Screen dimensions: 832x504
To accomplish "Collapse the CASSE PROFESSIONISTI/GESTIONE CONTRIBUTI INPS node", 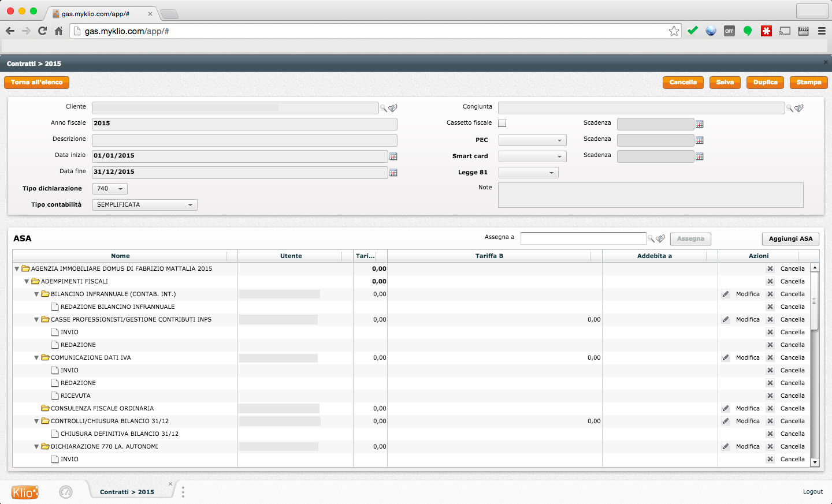I will coord(36,320).
